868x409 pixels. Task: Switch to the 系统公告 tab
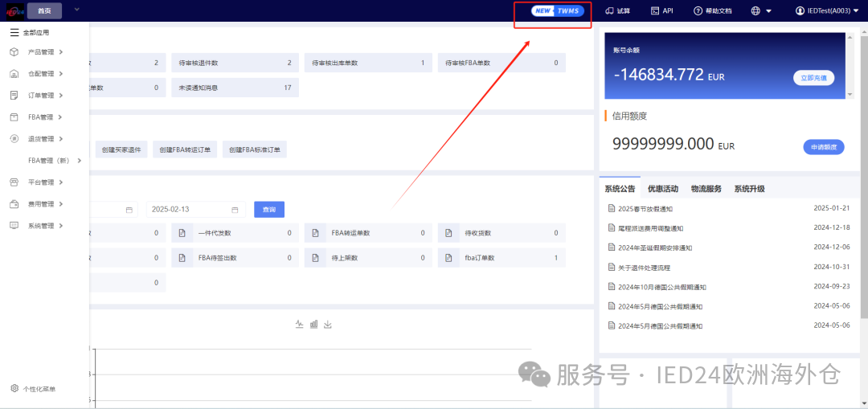tap(620, 189)
